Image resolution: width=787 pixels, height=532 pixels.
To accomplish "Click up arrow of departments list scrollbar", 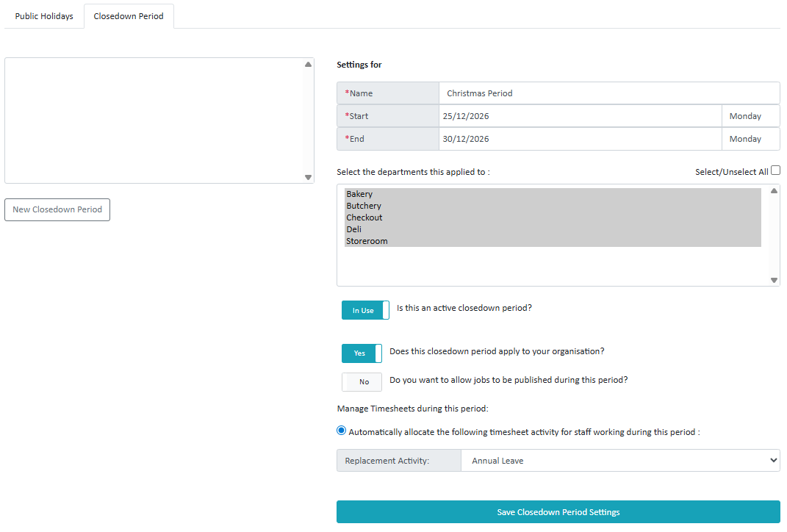I will pyautogui.click(x=774, y=191).
